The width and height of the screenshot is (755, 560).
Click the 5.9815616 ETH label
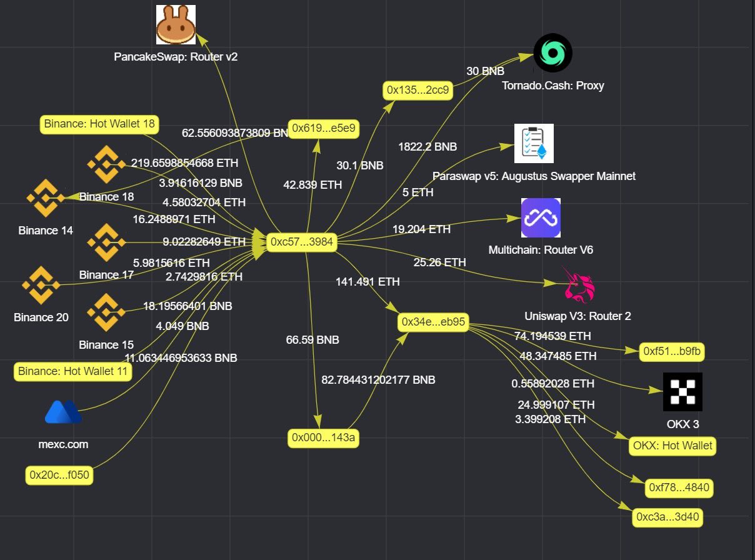[172, 263]
